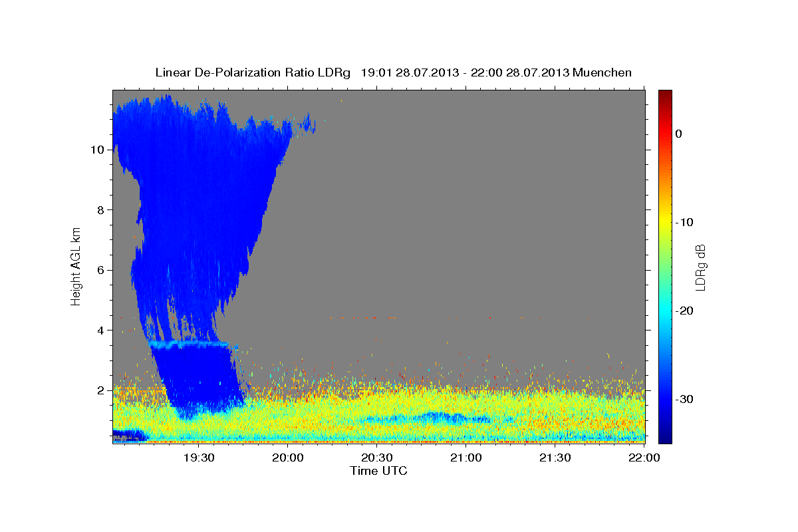Click the date range "19:01 28.07.2013 - 22:00 28.07.2013"
The image size is (798, 532).
(465, 72)
